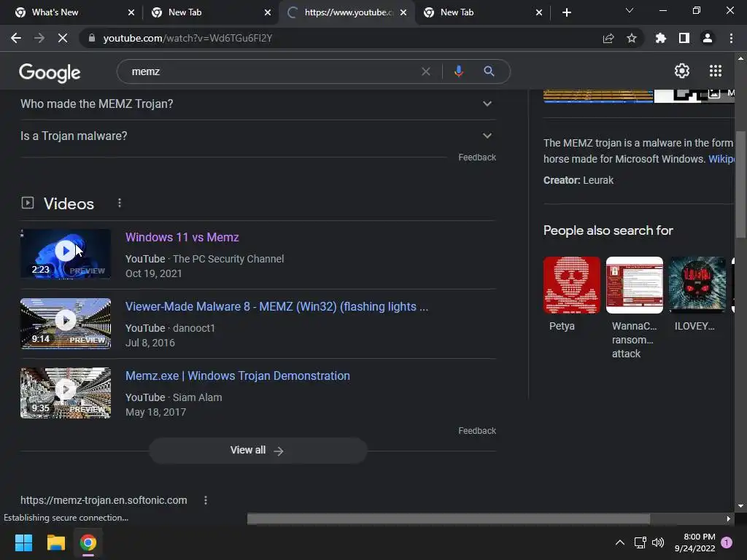Open Google quick settings gear

tap(682, 71)
